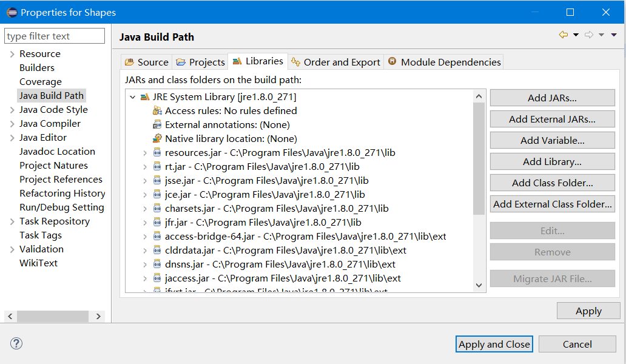Switch to the Order and Export tab
626x364 pixels.
tap(336, 62)
